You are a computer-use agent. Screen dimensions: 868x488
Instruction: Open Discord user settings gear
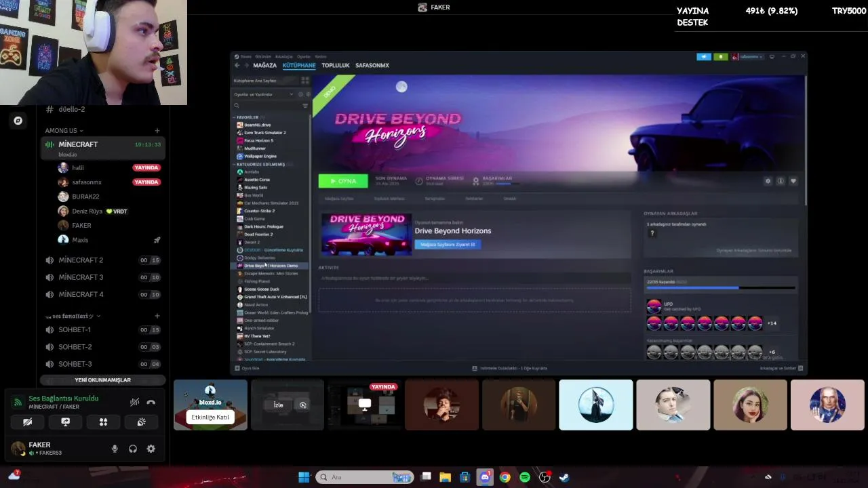tap(151, 449)
